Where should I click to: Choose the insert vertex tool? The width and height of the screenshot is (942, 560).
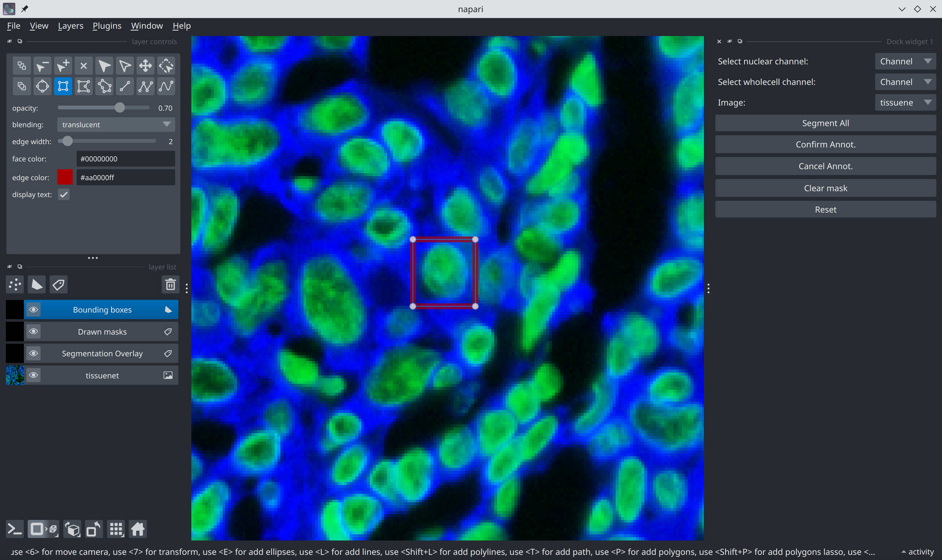coord(63,66)
